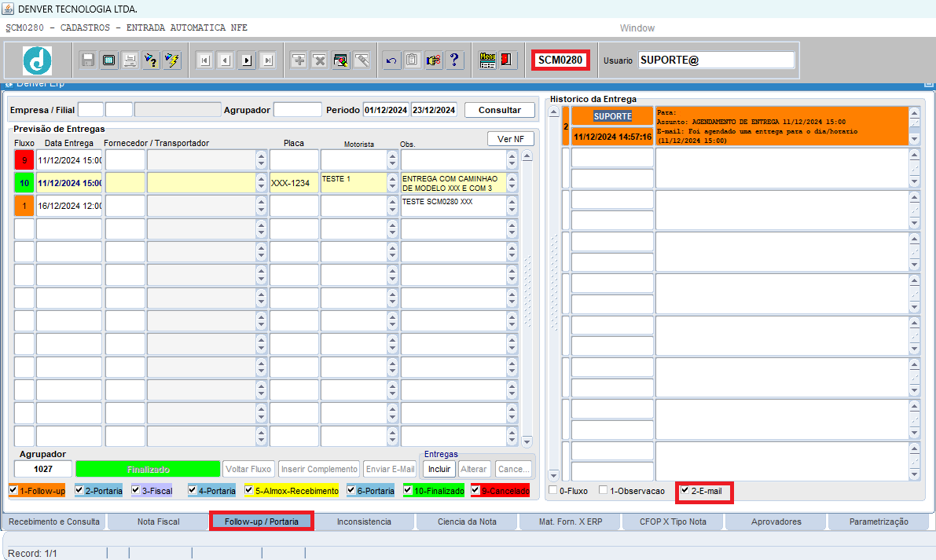The height and width of the screenshot is (560, 936).
Task: Click the Print printer icon
Action: pyautogui.click(x=130, y=60)
